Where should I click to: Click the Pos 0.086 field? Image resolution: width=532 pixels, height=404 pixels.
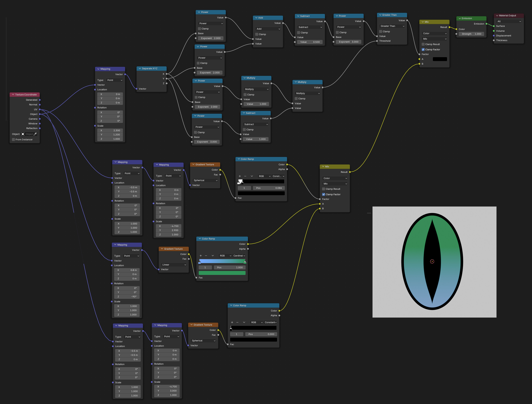click(x=269, y=188)
